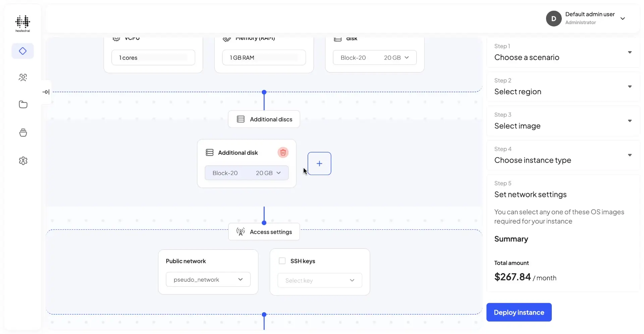Image resolution: width=644 pixels, height=334 pixels.
Task: Expand Step 4 Choose instance type
Action: 630,155
